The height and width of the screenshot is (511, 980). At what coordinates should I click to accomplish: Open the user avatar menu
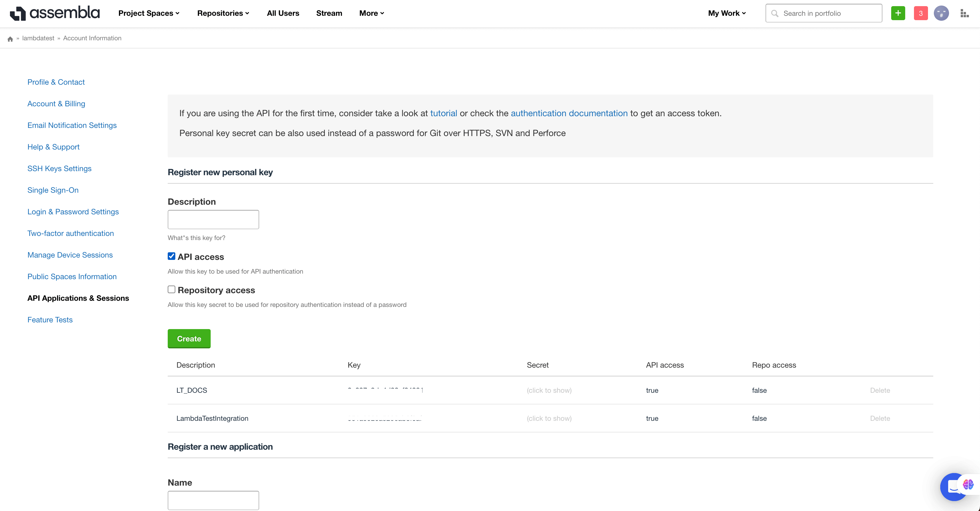click(941, 13)
